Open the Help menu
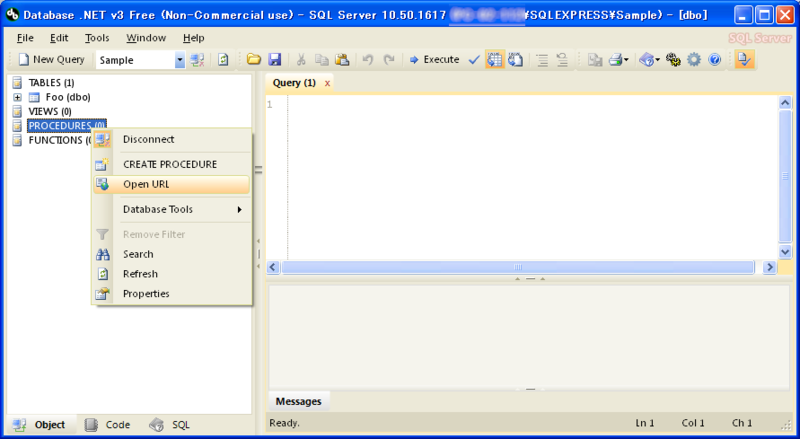Image resolution: width=800 pixels, height=439 pixels. click(x=193, y=38)
